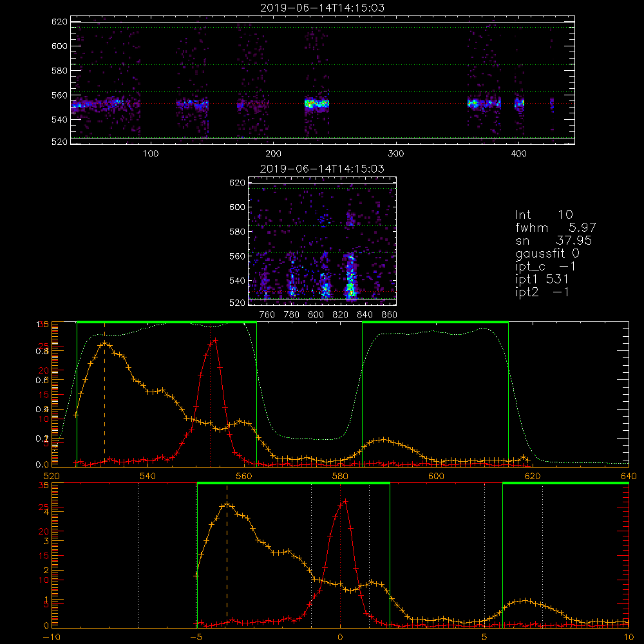Select the 'fwhm 5.97' value line
The height and width of the screenshot is (644, 644).
tap(555, 227)
